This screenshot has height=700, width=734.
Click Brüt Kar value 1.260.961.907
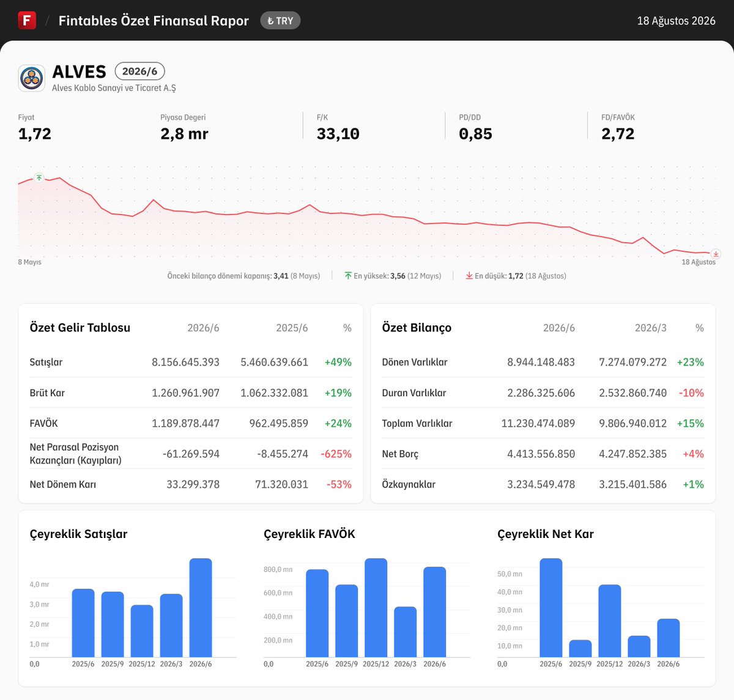[x=185, y=392]
